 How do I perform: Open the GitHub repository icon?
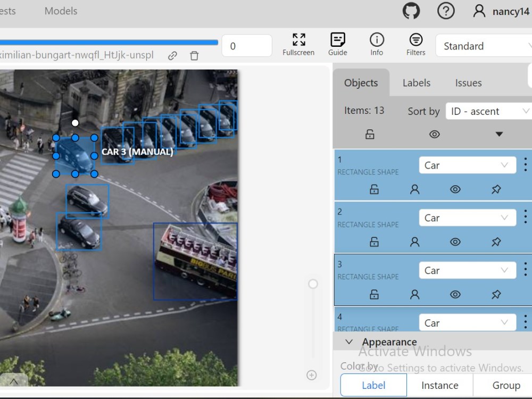(411, 11)
